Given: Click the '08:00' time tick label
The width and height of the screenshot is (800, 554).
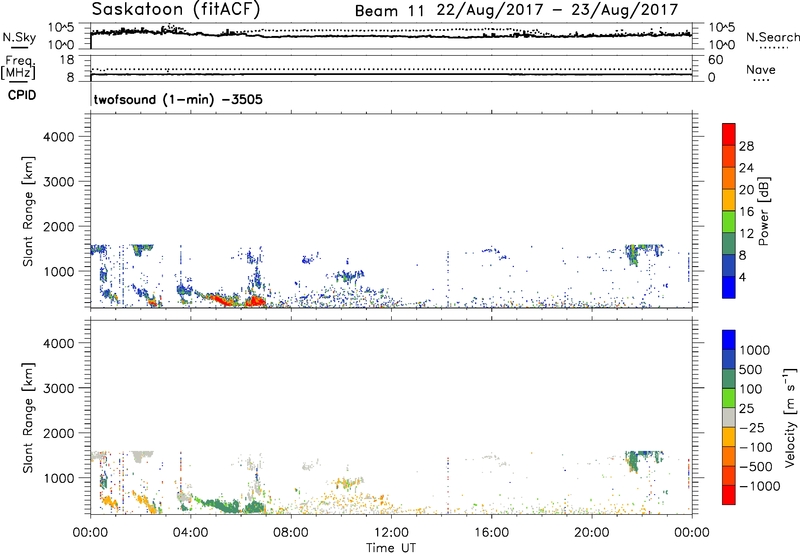Looking at the screenshot, I should pos(291,533).
